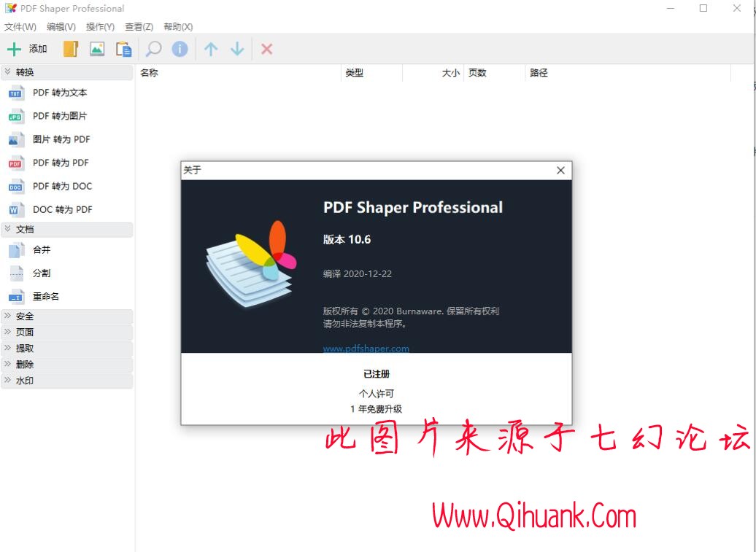
Task: Open the 操作(Y) menu
Action: click(x=100, y=27)
